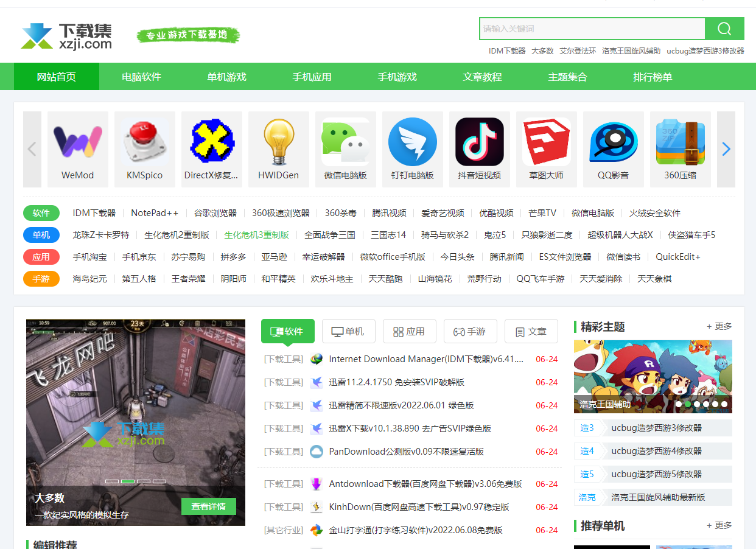This screenshot has height=549, width=756.
Task: Select the second 精彩主题 banner dot
Action: pos(688,404)
